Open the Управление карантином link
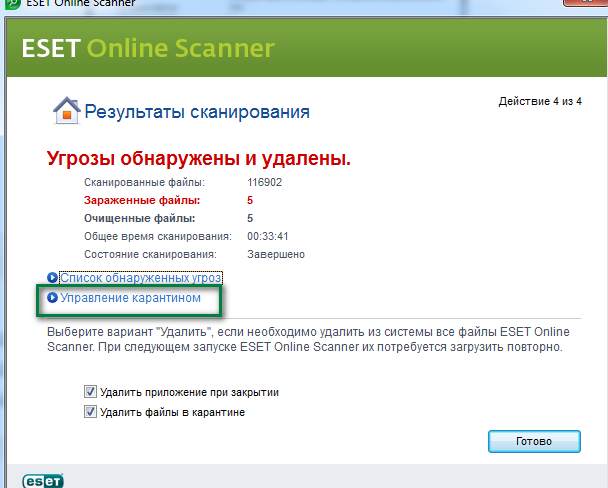This screenshot has width=608, height=488. point(131,298)
